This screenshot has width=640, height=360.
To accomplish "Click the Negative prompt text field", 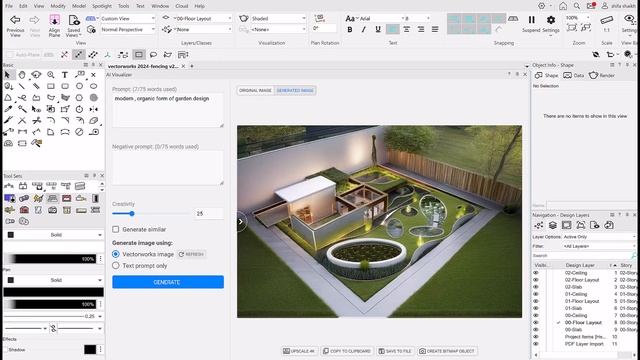I will pyautogui.click(x=168, y=168).
